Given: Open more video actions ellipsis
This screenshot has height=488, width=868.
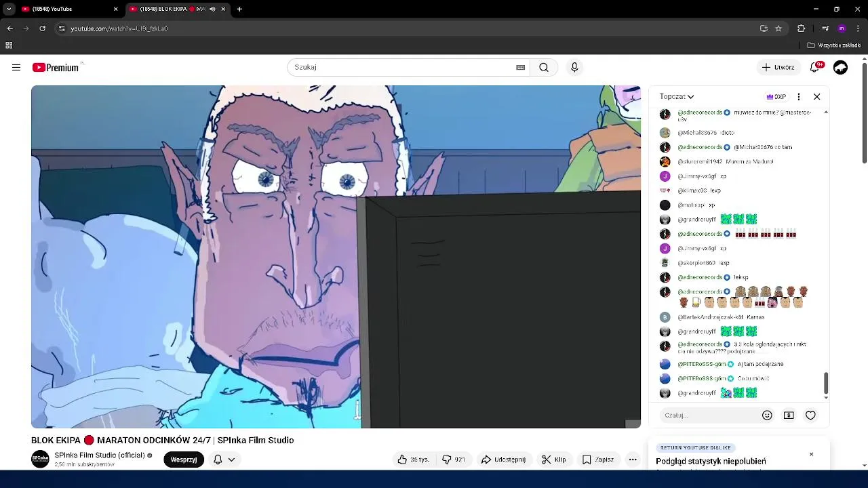Looking at the screenshot, I should point(633,460).
